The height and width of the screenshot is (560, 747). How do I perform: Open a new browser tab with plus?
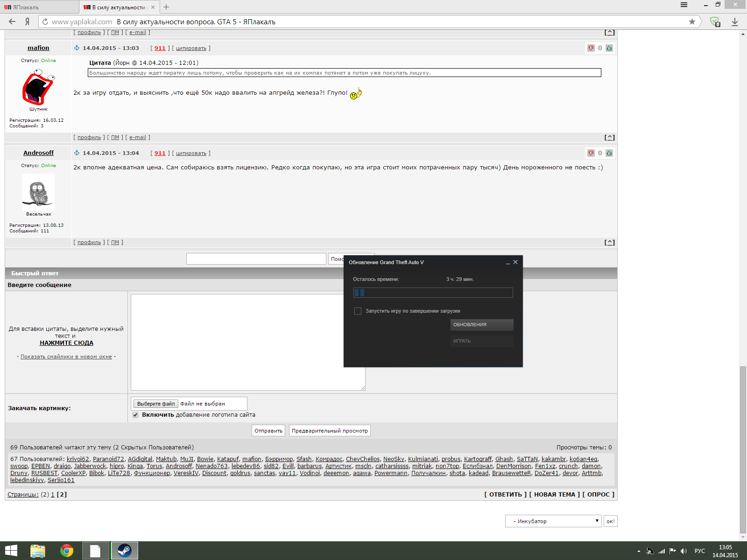tap(166, 7)
